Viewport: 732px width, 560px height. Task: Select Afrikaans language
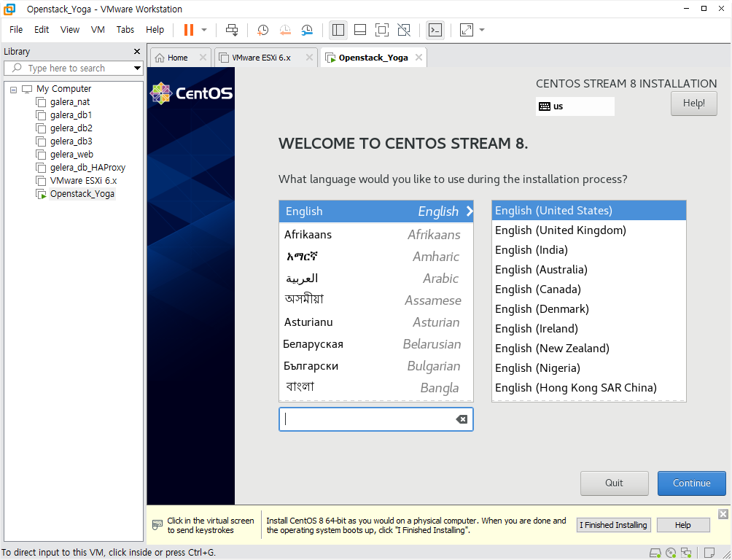coord(375,235)
